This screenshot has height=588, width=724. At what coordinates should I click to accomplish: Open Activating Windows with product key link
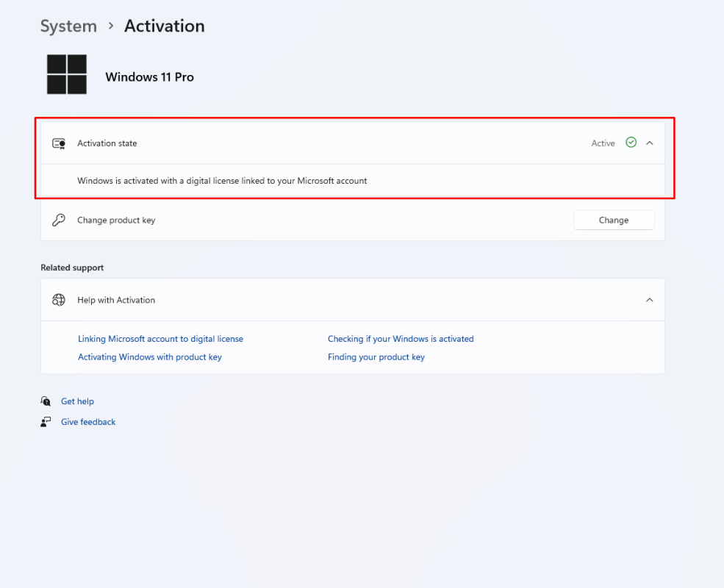pyautogui.click(x=150, y=357)
